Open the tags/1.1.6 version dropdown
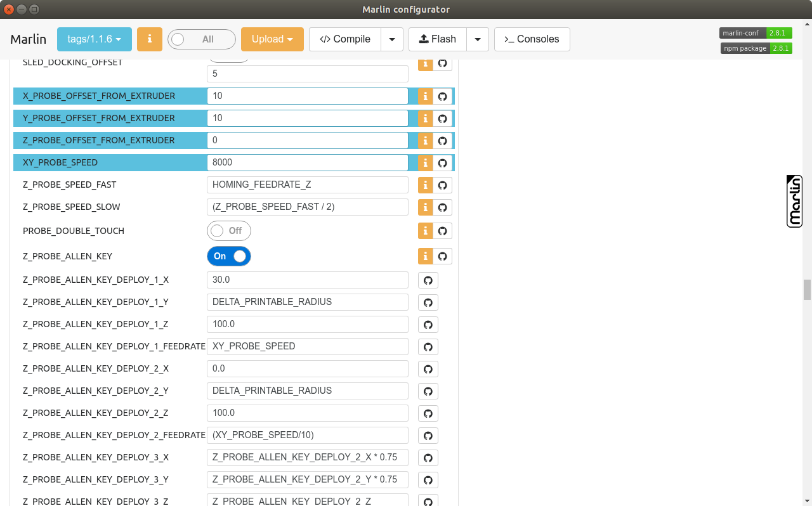 pyautogui.click(x=95, y=39)
